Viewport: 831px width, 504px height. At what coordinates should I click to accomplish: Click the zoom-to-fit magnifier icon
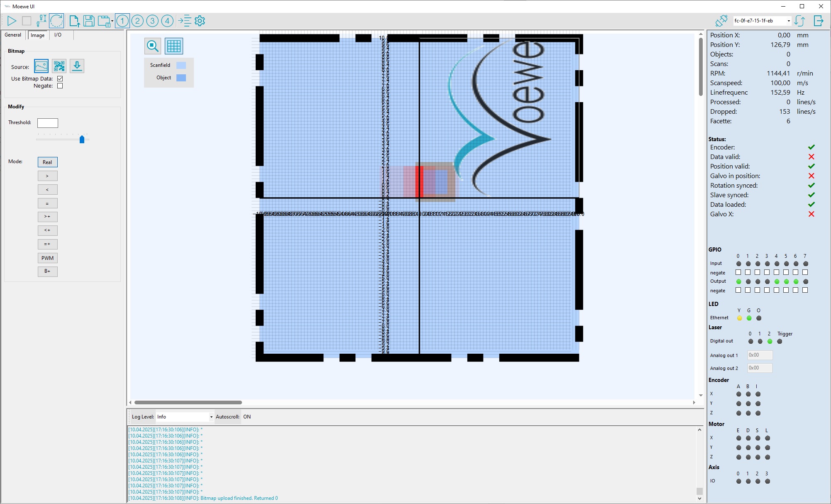tap(153, 46)
